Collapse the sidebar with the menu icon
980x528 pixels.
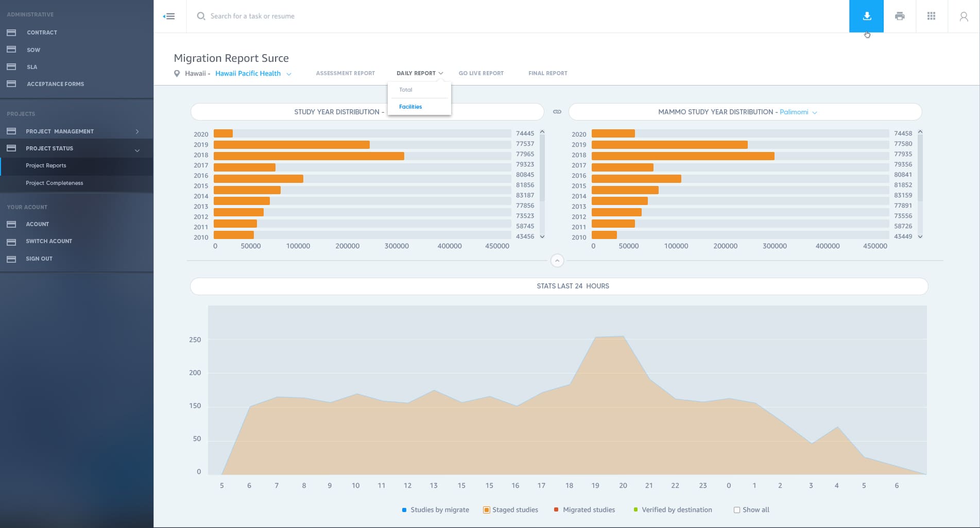coord(169,16)
